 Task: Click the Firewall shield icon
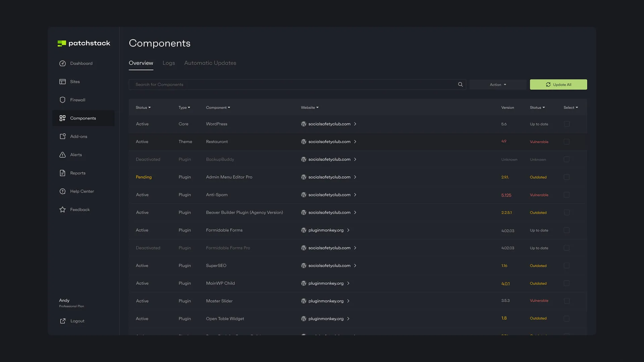pyautogui.click(x=62, y=100)
